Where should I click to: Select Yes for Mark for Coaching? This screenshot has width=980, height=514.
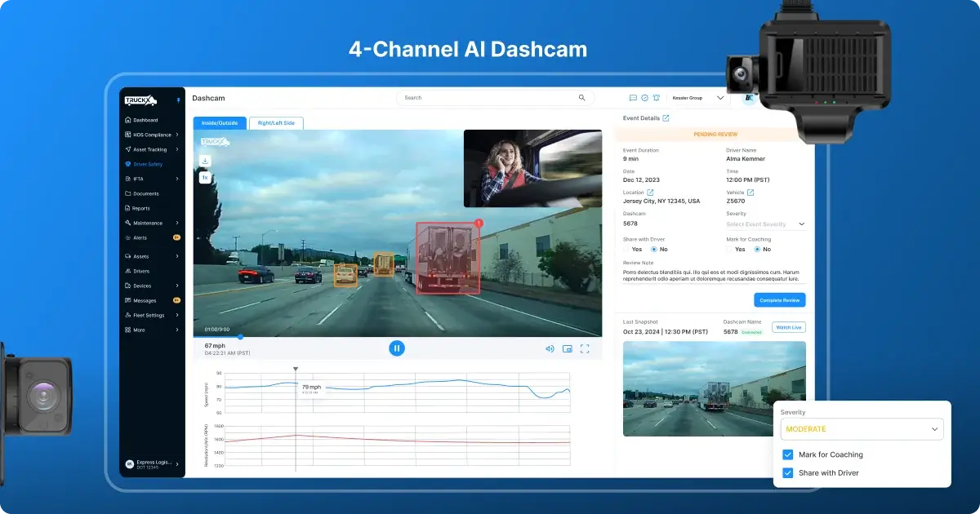[730, 249]
